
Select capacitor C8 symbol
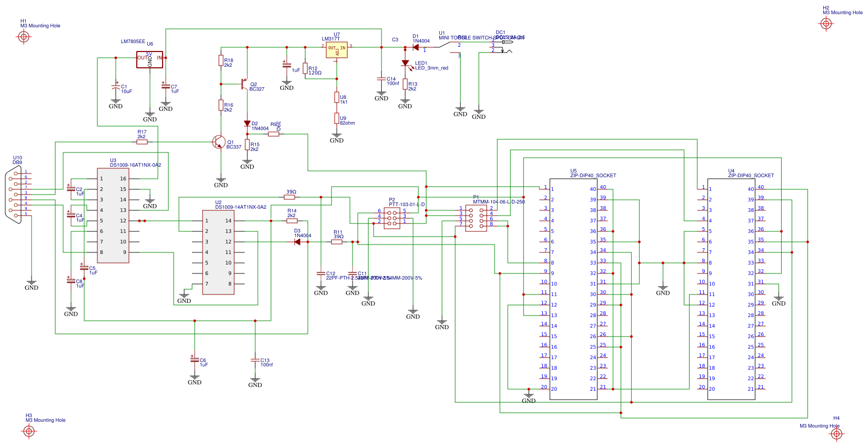click(x=71, y=280)
